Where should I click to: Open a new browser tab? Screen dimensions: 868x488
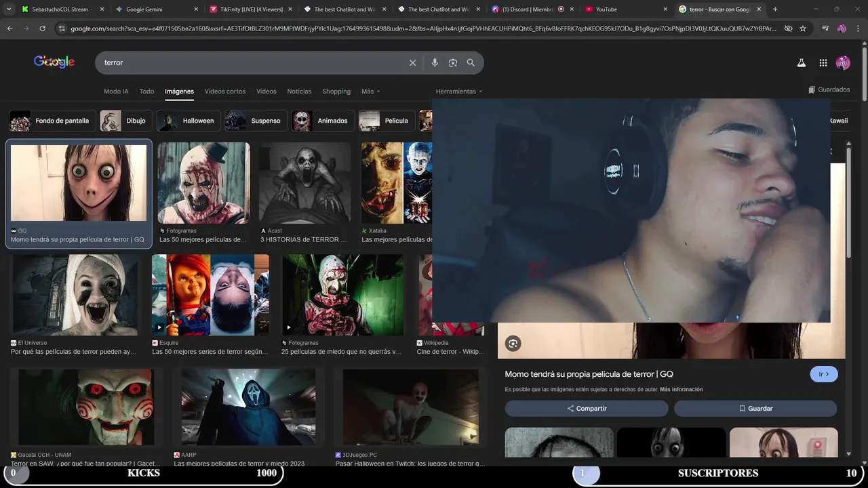pyautogui.click(x=775, y=9)
